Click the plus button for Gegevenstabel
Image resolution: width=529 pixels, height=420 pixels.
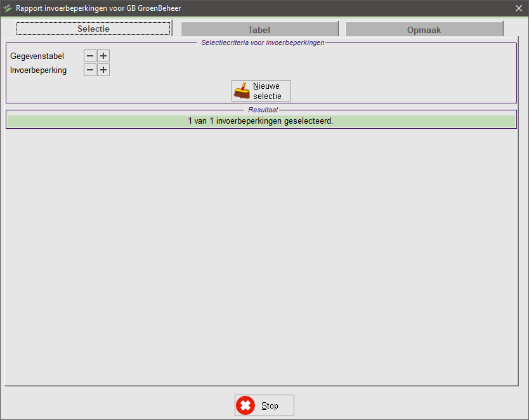click(103, 56)
